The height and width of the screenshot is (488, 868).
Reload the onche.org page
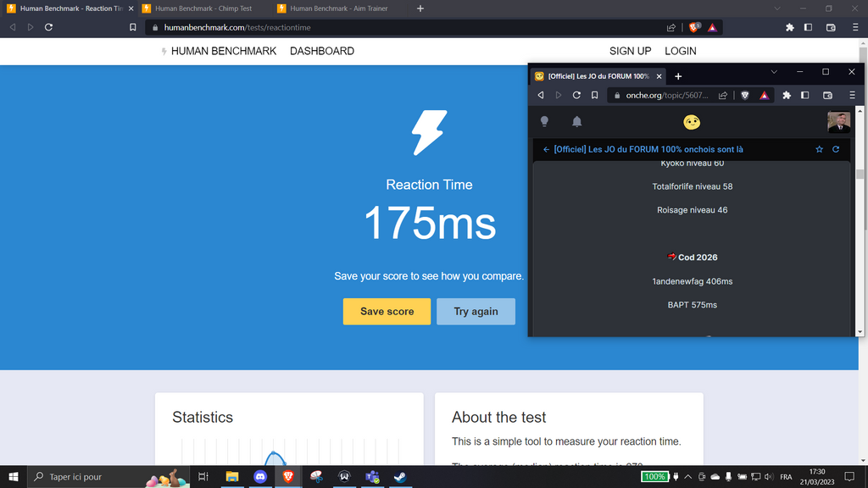[576, 95]
